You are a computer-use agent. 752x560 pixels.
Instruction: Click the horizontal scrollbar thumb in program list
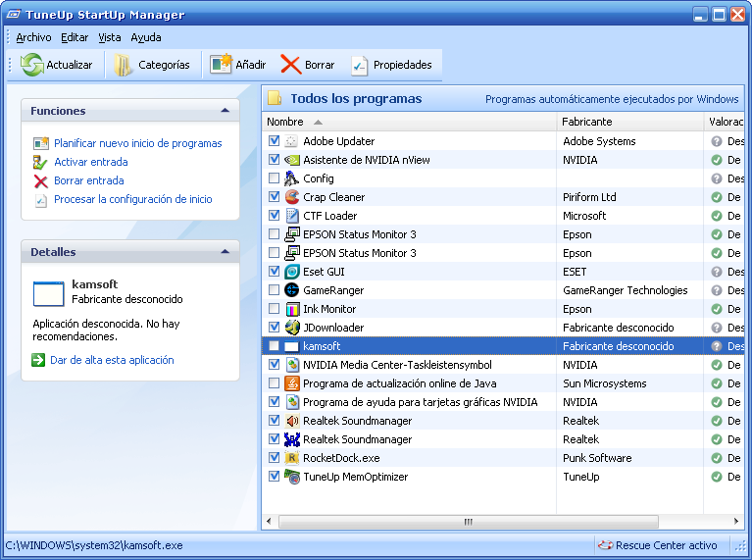pos(468,522)
